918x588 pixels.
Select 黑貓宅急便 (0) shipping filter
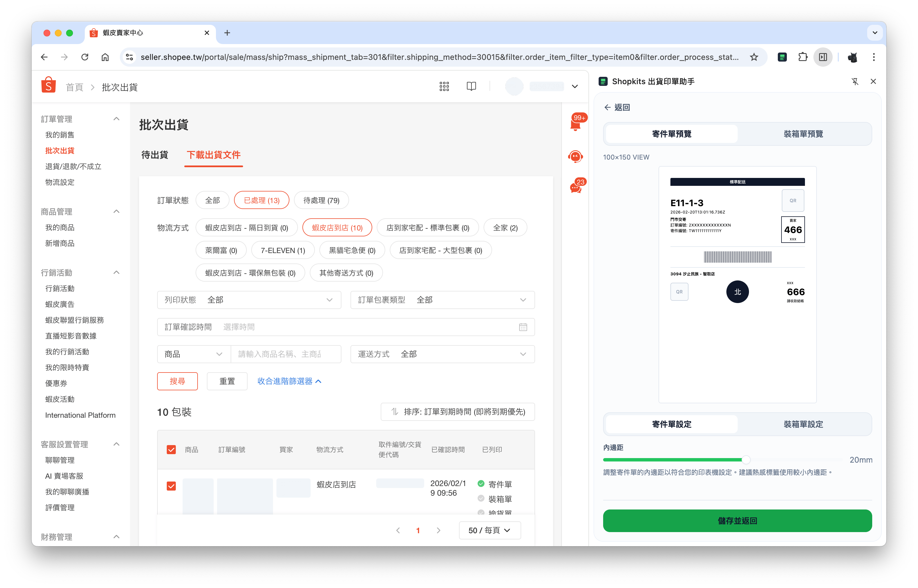click(x=352, y=251)
